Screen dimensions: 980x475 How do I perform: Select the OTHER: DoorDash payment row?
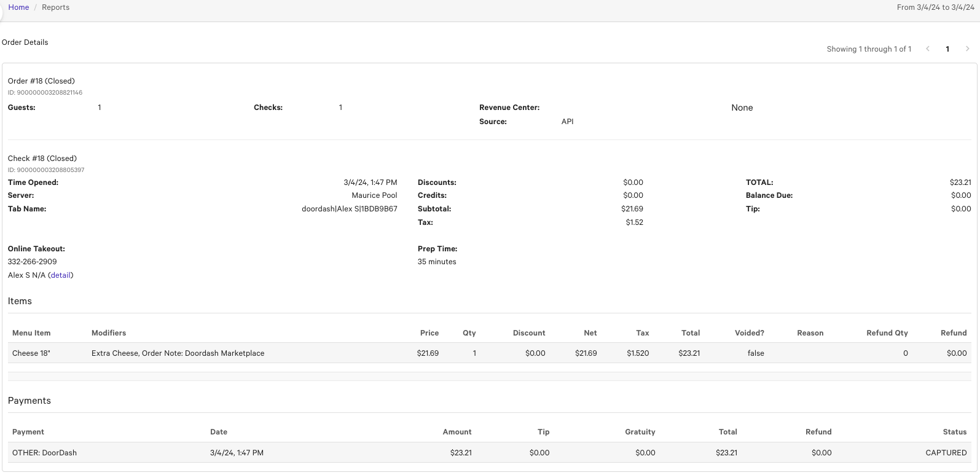pyautogui.click(x=44, y=453)
